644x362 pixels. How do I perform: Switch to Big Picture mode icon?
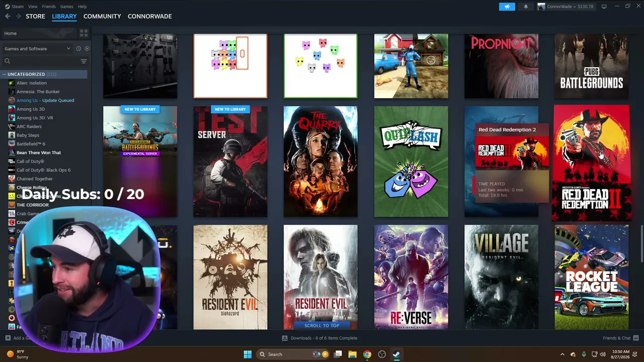pyautogui.click(x=604, y=7)
